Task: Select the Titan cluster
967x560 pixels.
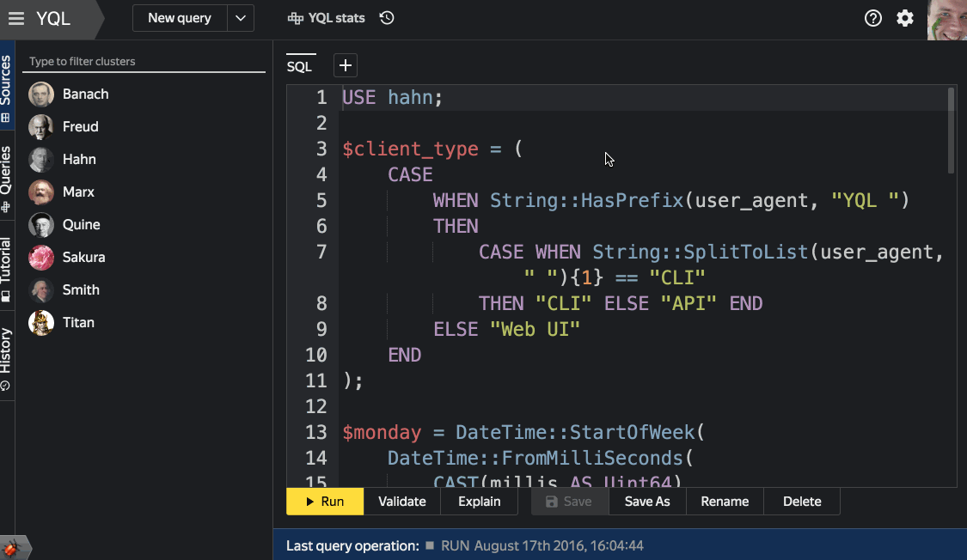Action: coord(62,323)
